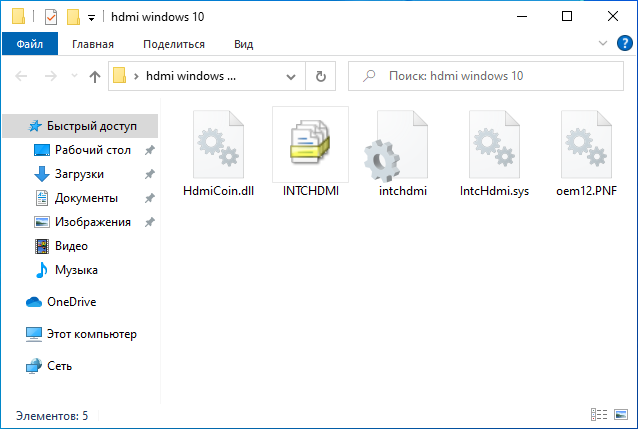Click the oem12.PNF file name

pos(586,191)
